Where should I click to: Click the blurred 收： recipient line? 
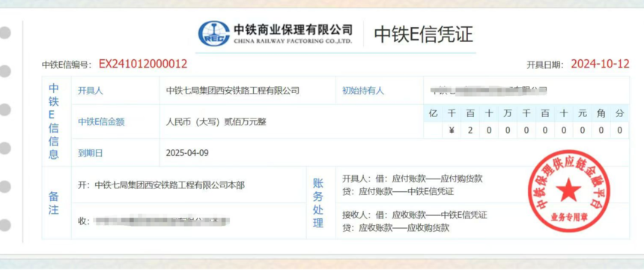pos(154,221)
